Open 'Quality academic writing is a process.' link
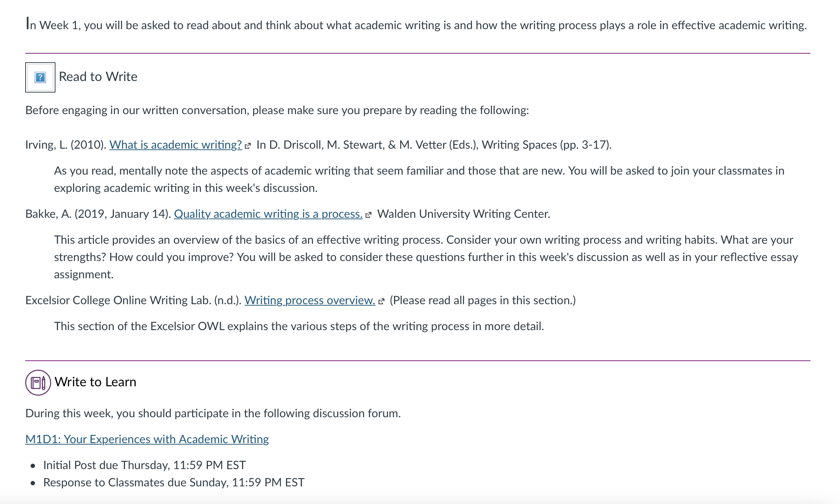Screen dimensions: 840x504 pyautogui.click(x=268, y=214)
